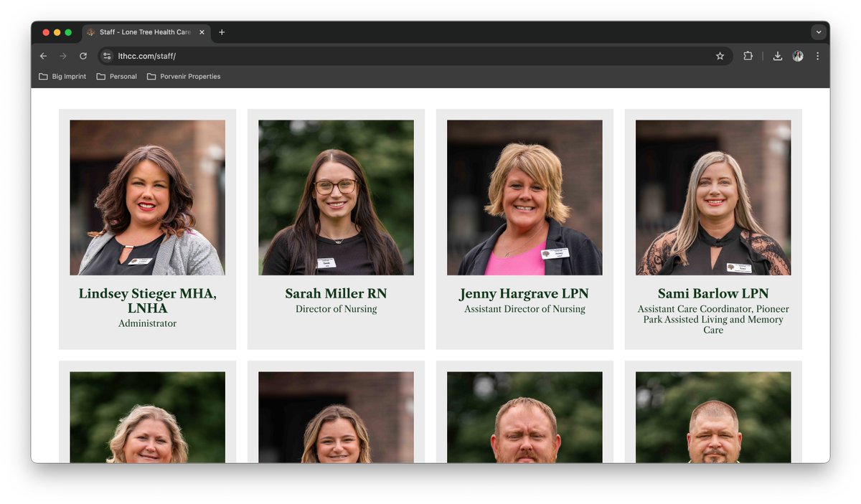Close the Staff - Lone Tree Health Care tab
This screenshot has height=504, width=861.
tap(202, 32)
